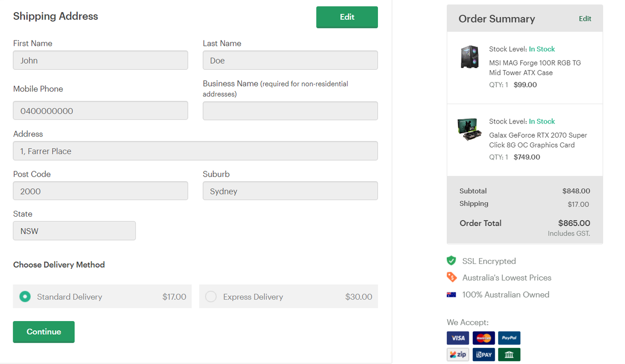Click the Visa payment icon
The image size is (625, 364).
coord(458,338)
